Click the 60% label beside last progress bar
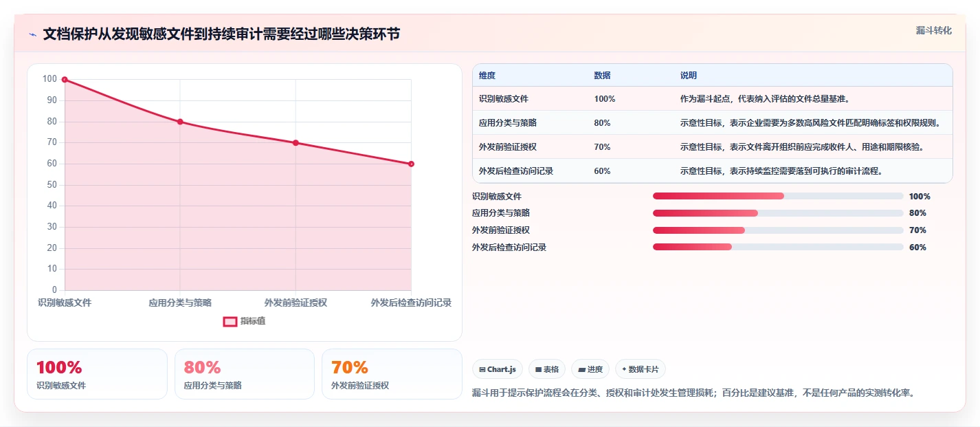 pyautogui.click(x=917, y=248)
